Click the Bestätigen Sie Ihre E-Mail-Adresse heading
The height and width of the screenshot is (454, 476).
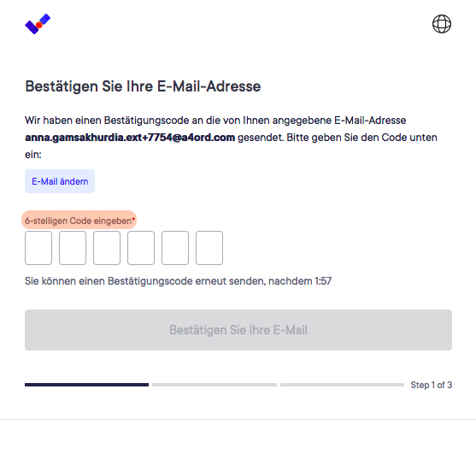click(x=143, y=86)
